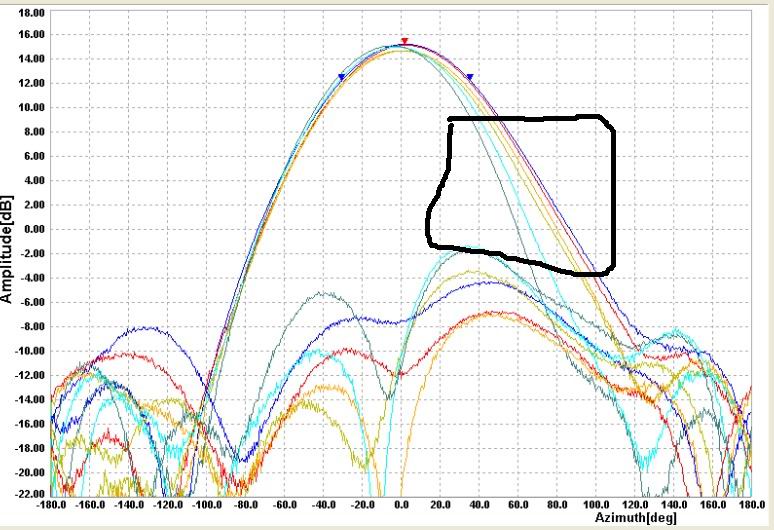Click the 10.00 amplitude tick label

point(32,108)
